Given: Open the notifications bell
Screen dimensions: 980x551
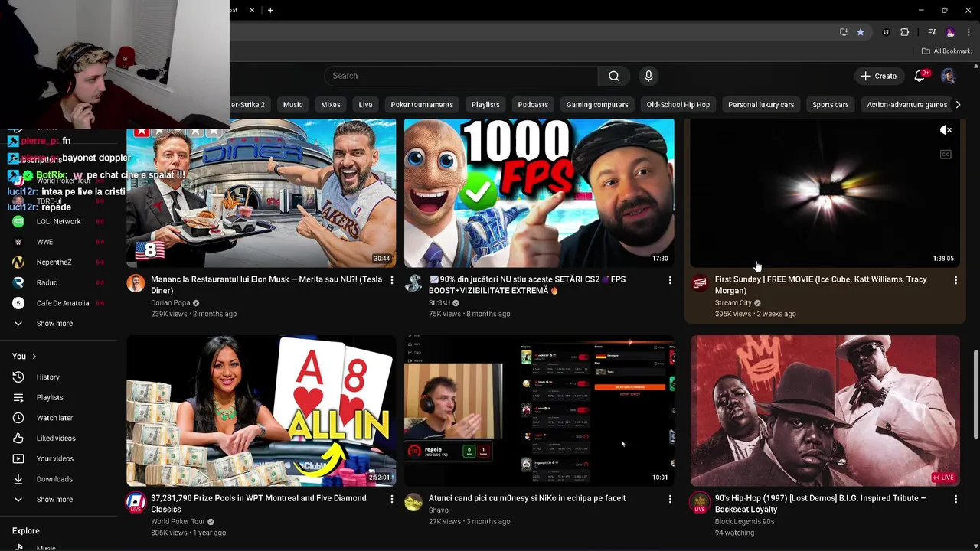Looking at the screenshot, I should (x=920, y=76).
